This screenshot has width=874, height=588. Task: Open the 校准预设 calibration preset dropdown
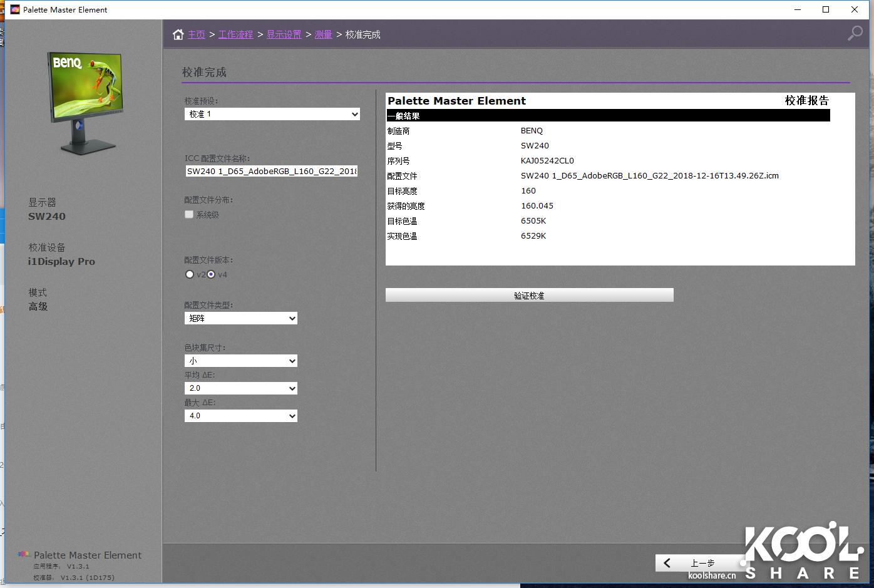pos(272,114)
